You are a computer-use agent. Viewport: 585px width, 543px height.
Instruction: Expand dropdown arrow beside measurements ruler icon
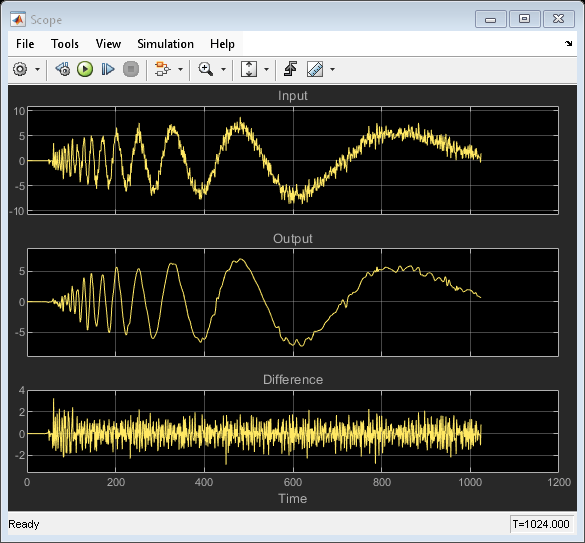(x=332, y=69)
